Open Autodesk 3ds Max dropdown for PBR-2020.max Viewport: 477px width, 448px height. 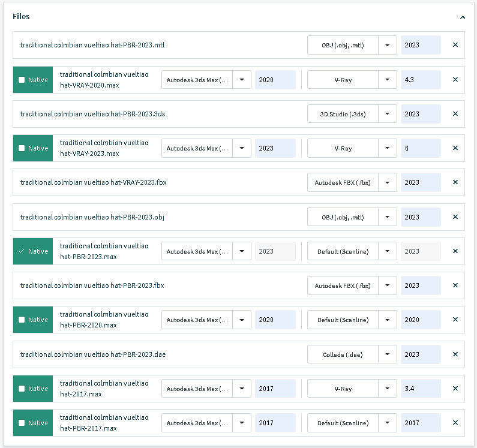click(x=242, y=320)
